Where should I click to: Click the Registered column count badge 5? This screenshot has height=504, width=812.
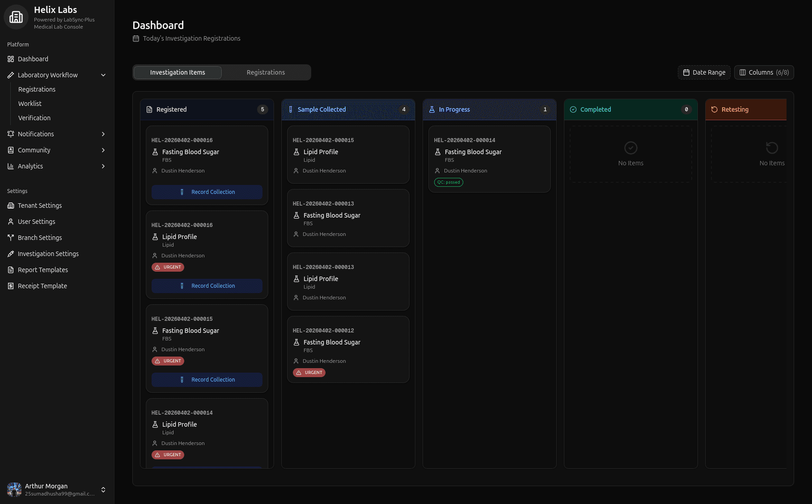pos(262,109)
